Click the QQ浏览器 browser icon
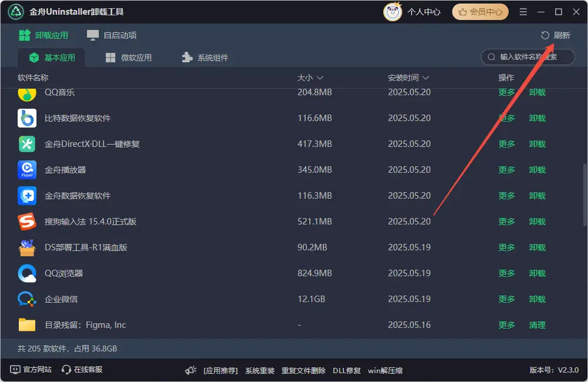Image resolution: width=588 pixels, height=382 pixels. tap(26, 273)
